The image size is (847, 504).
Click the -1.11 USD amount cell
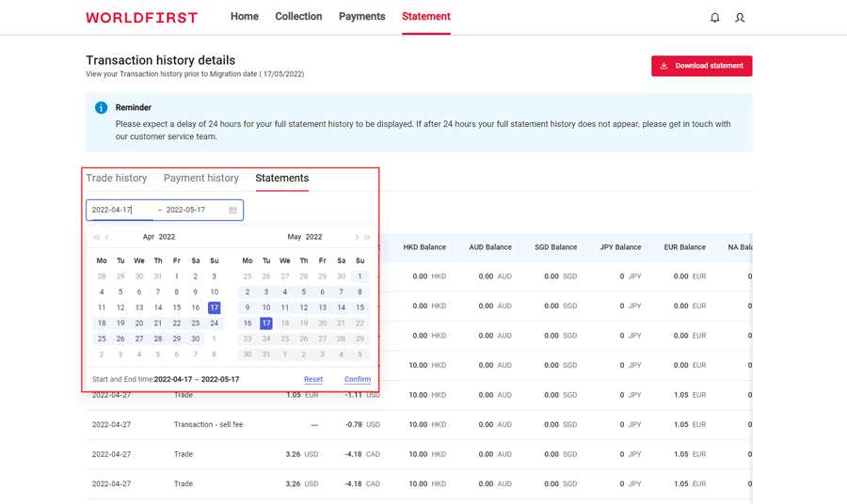pyautogui.click(x=362, y=395)
